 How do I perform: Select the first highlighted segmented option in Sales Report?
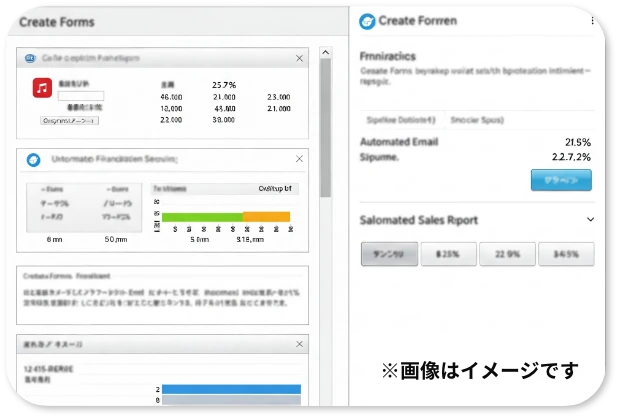(389, 254)
